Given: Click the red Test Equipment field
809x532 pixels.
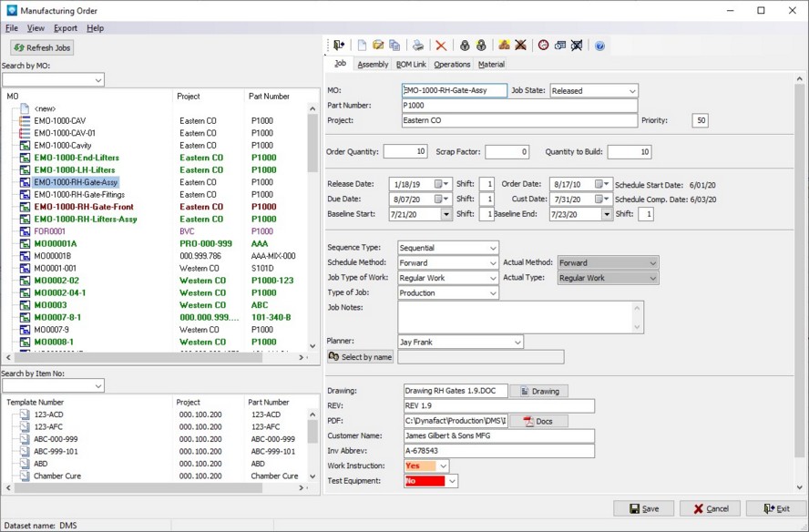Looking at the screenshot, I should tap(425, 481).
